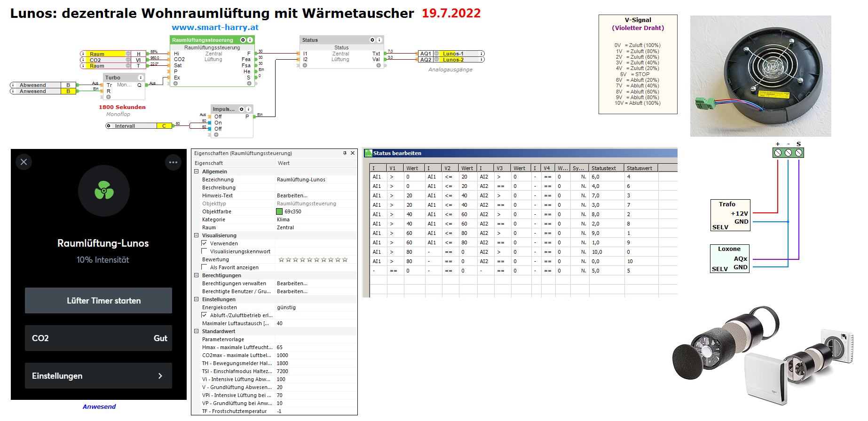Click gear icon on Intervall constant

(x=109, y=126)
